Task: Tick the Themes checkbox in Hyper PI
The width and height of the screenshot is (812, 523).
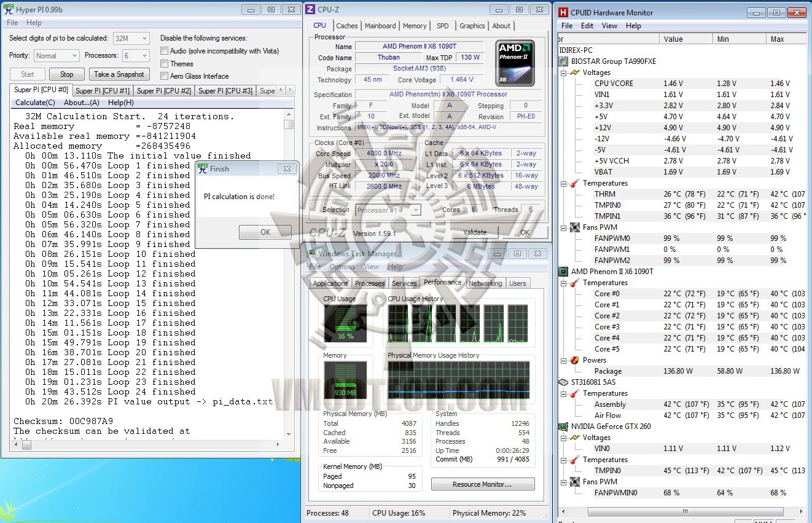Action: pyautogui.click(x=164, y=64)
